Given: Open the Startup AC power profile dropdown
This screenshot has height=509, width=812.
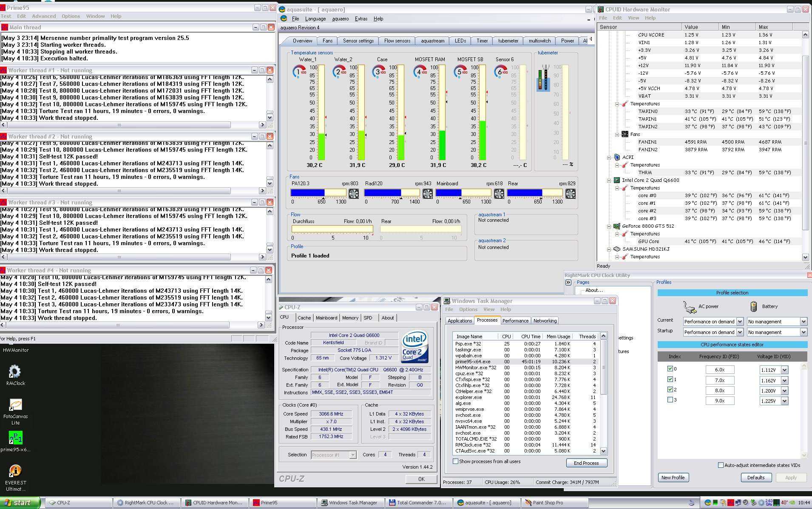Looking at the screenshot, I should click(x=740, y=332).
